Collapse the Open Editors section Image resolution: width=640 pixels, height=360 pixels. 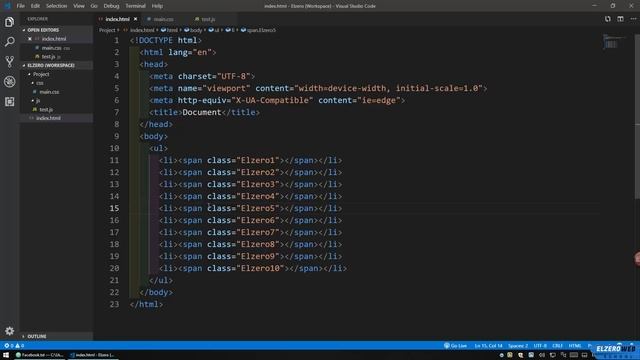point(57,30)
